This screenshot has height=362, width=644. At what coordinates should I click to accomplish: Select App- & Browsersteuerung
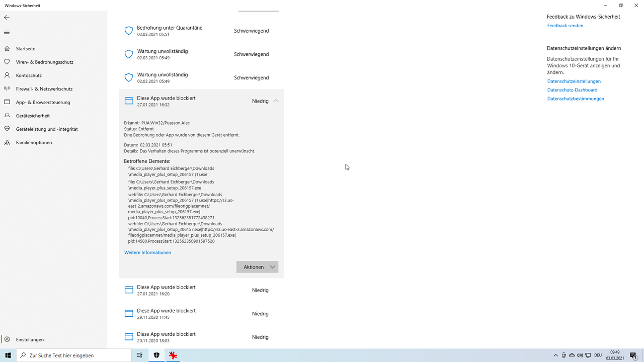[x=7, y=102]
